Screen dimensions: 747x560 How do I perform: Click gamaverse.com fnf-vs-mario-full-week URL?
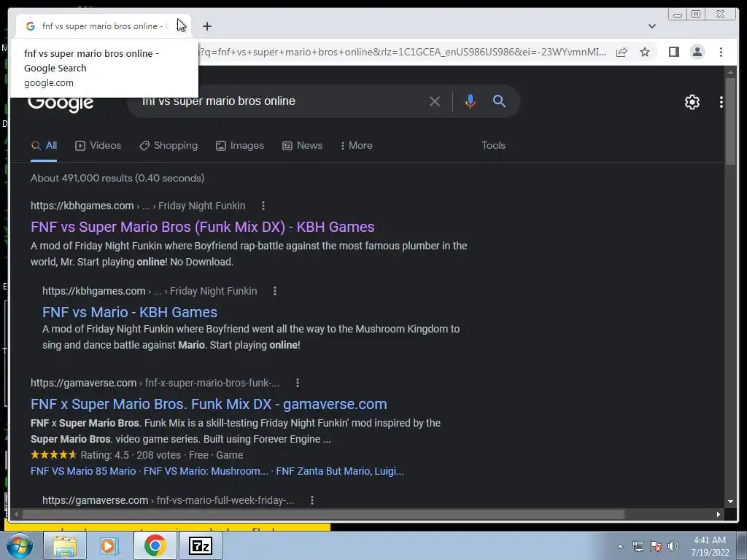pos(169,500)
